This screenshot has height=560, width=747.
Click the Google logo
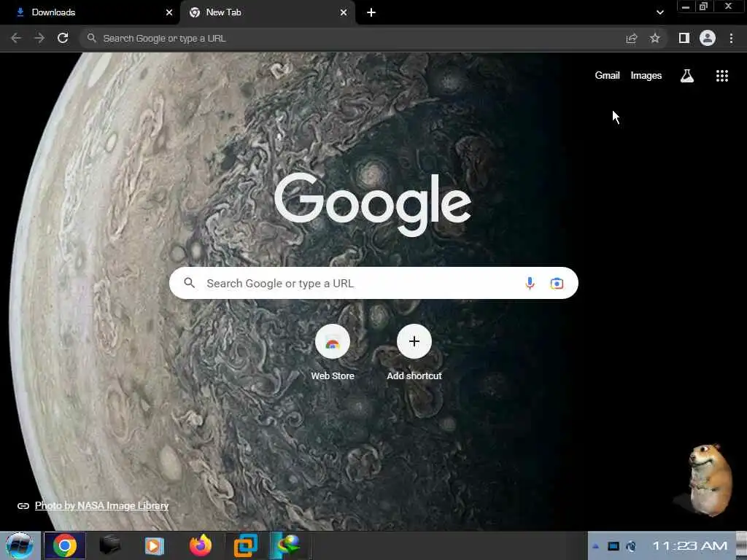[x=373, y=204]
